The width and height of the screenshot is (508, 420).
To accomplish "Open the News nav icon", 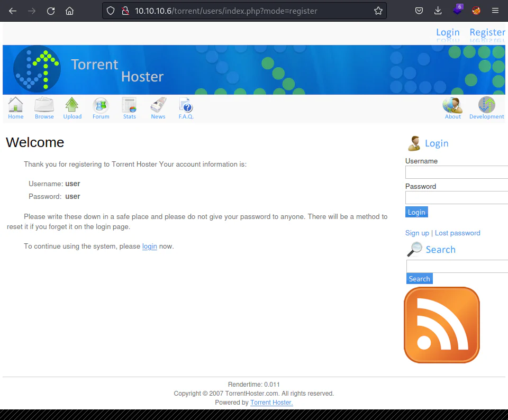I will click(x=158, y=108).
